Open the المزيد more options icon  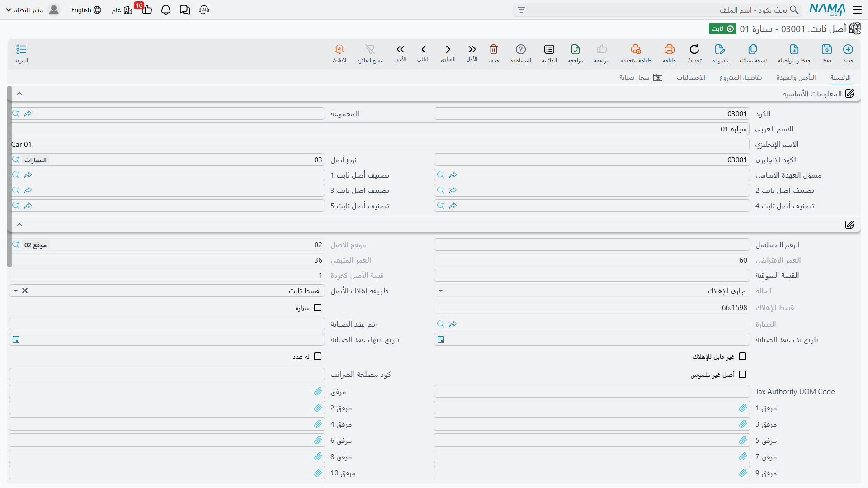21,49
